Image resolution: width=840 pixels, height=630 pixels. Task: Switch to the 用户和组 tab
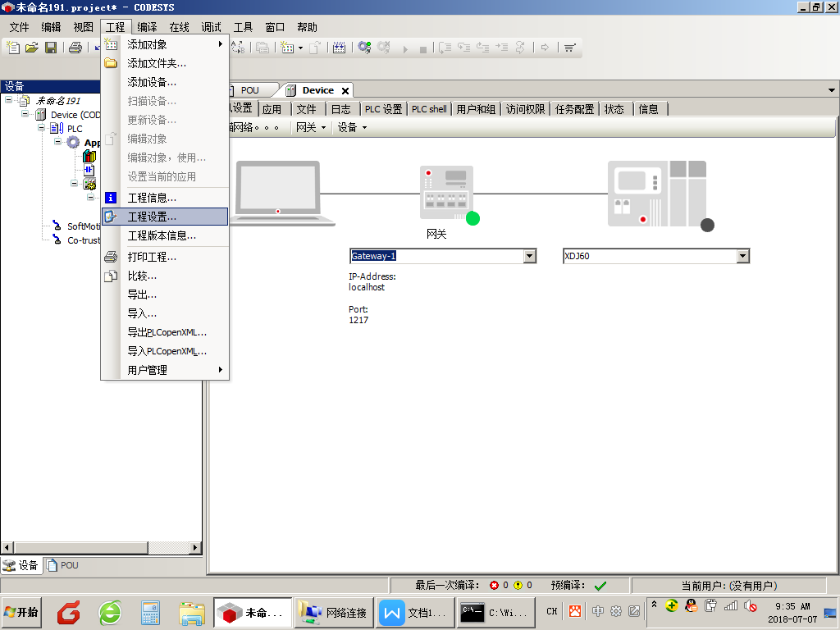(476, 109)
